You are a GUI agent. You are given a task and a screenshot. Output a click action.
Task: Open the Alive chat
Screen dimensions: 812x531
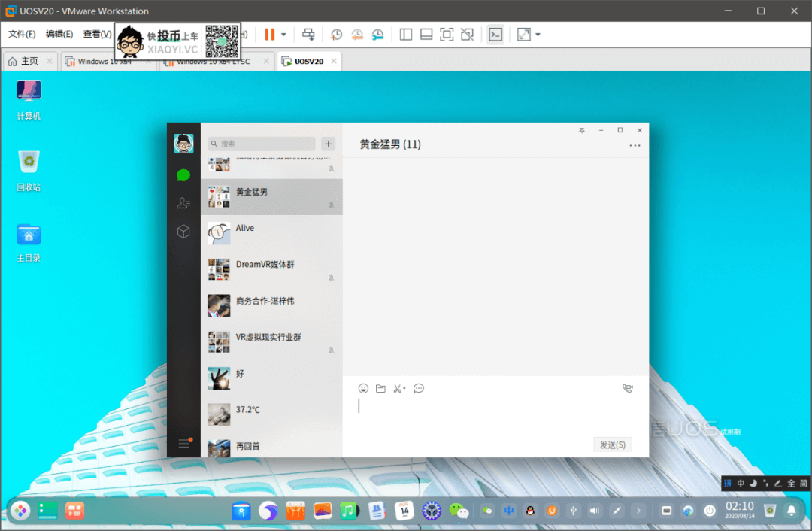pos(272,233)
